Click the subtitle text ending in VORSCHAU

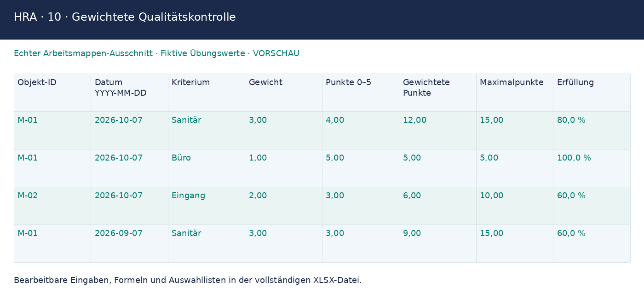click(x=156, y=53)
